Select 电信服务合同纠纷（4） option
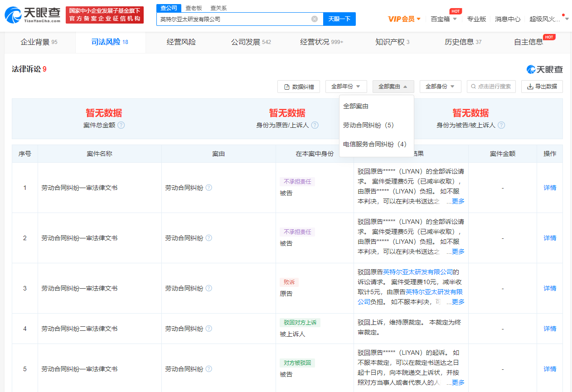 [375, 144]
